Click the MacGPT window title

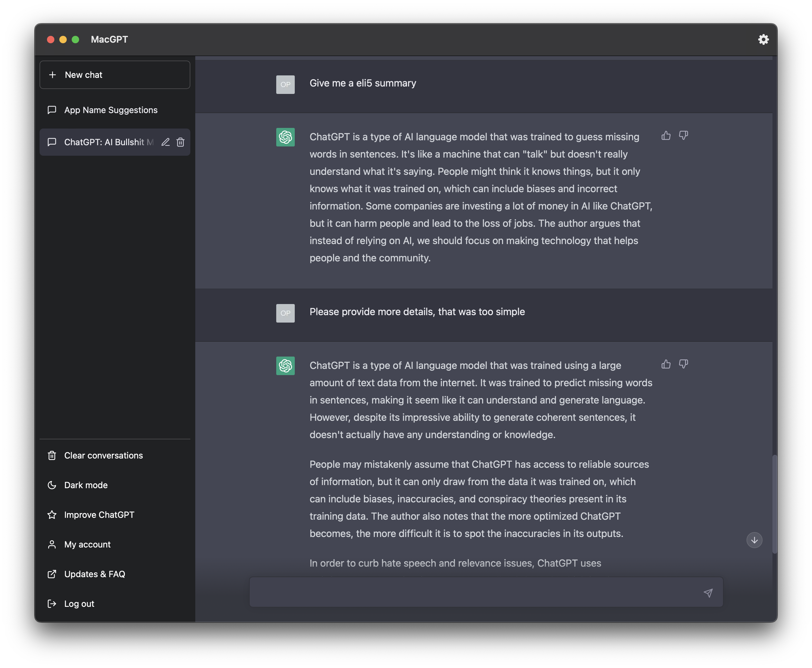(x=109, y=40)
